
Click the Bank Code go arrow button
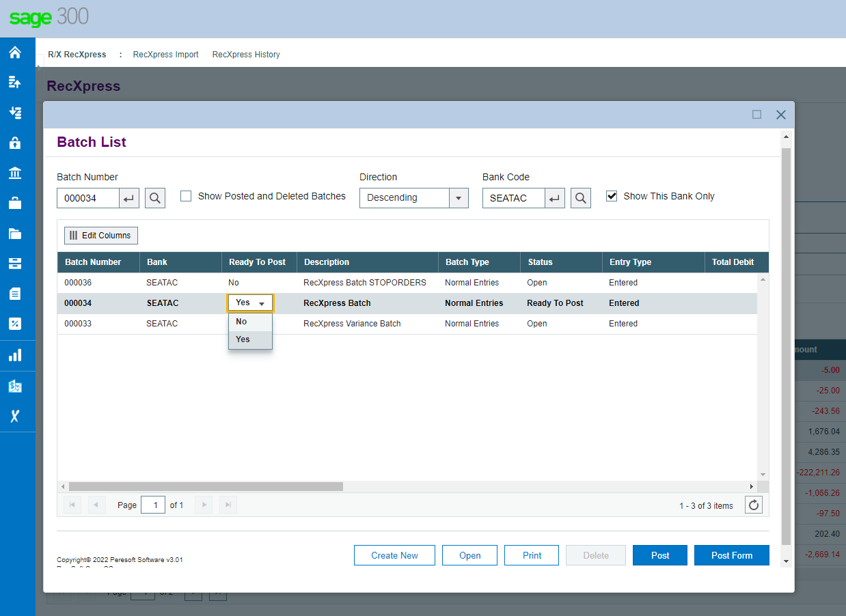coord(555,198)
